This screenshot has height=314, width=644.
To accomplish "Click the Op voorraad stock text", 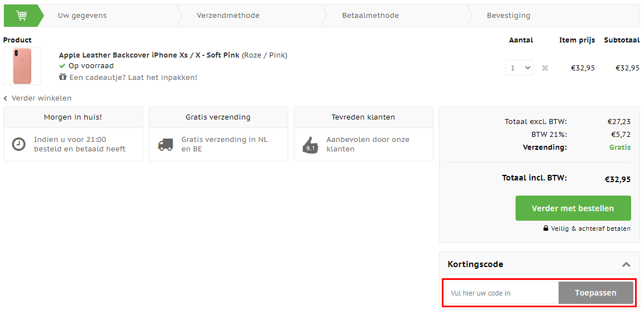I will [x=91, y=66].
